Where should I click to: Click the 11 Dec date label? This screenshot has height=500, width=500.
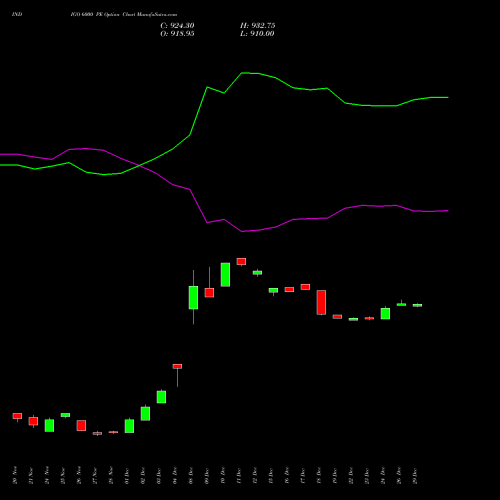tap(239, 476)
